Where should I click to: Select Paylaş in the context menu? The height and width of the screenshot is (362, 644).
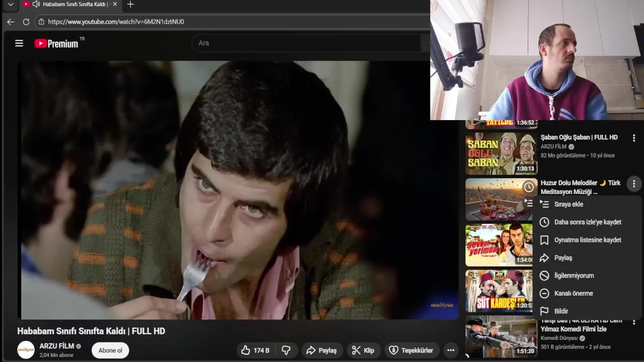(587, 258)
